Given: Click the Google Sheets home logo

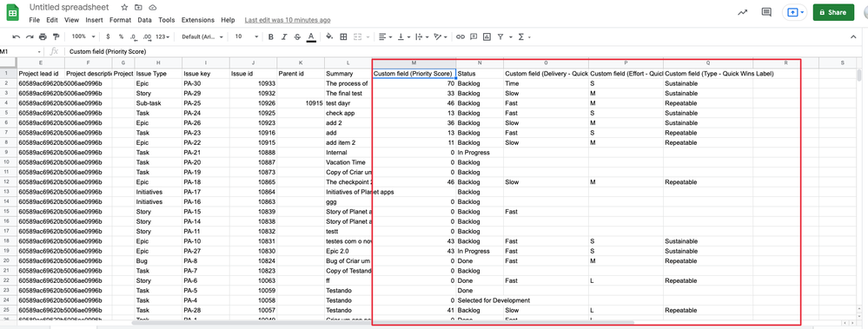Looking at the screenshot, I should click(x=12, y=12).
